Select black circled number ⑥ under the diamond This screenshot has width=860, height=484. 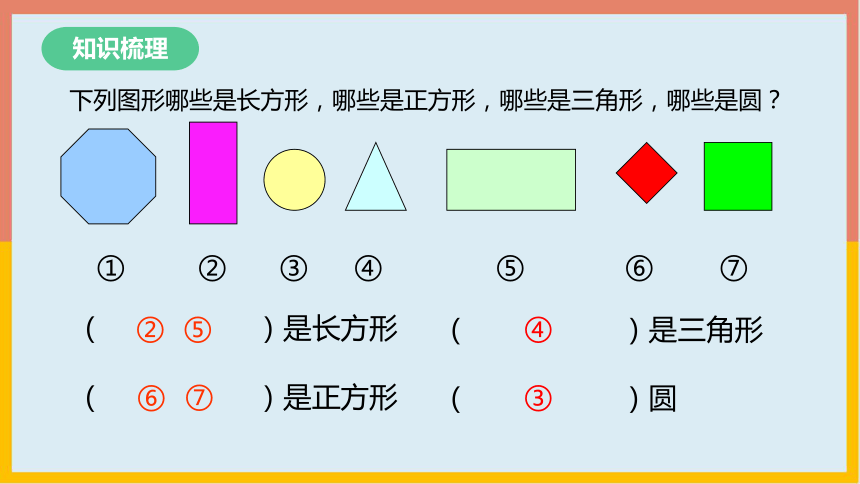640,269
